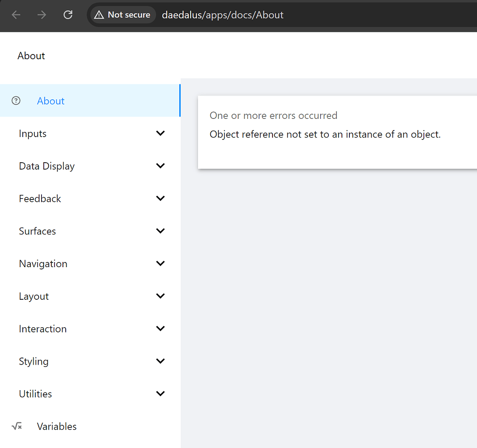This screenshot has width=477, height=448.
Task: Expand the Utilities section
Action: click(160, 393)
